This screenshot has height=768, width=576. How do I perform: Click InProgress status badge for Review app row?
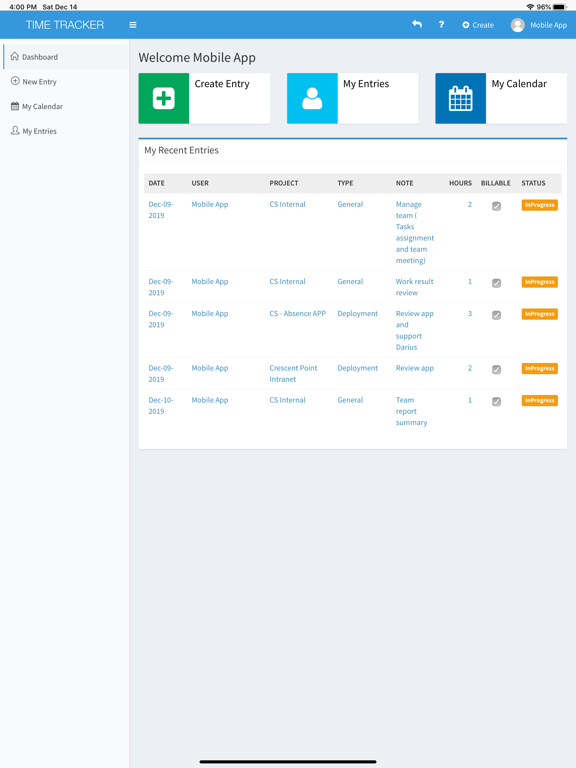click(539, 368)
